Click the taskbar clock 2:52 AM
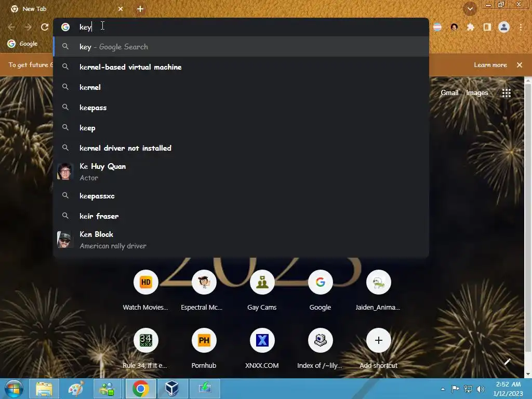Viewport: 532px width, 399px height. (508, 389)
